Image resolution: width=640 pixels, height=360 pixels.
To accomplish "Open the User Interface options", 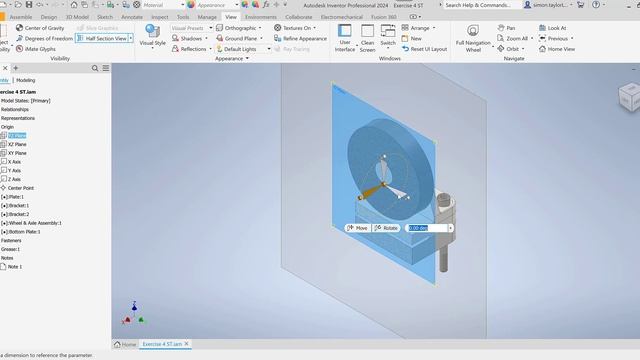I will tap(345, 38).
